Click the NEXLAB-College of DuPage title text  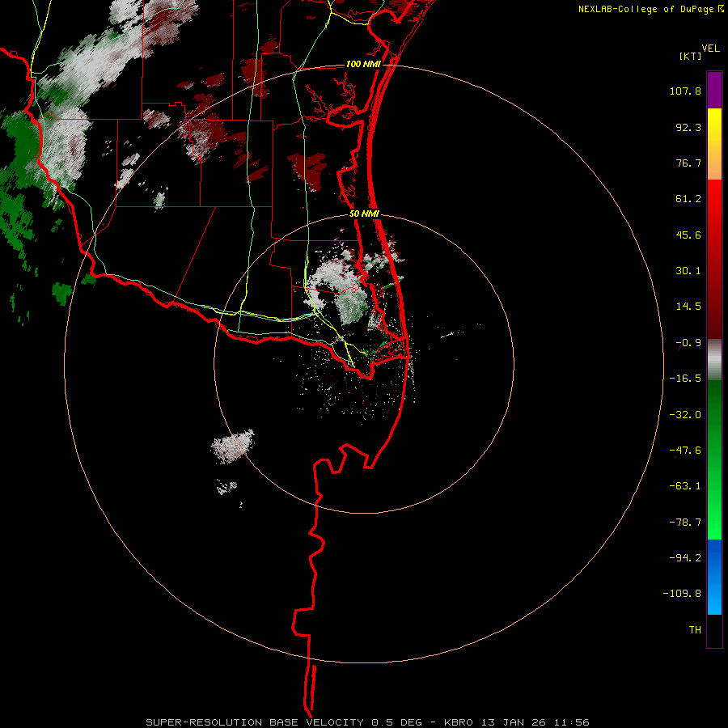click(x=645, y=9)
